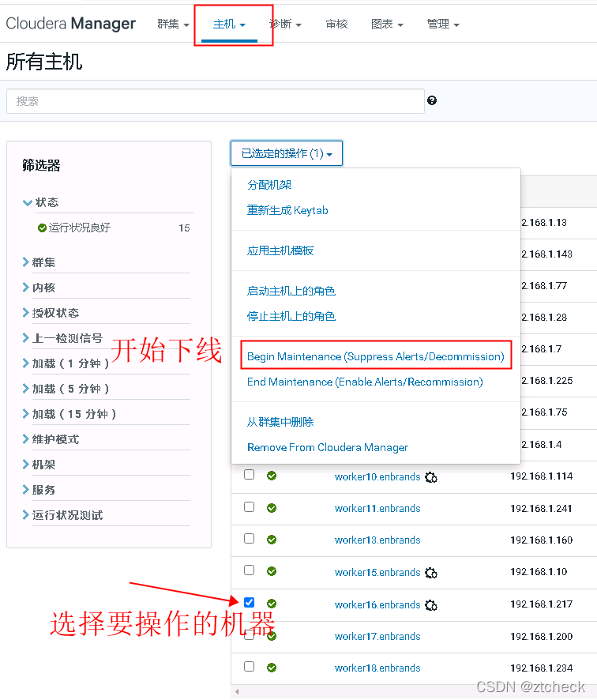Open the 图表 top menu
This screenshot has width=597, height=700.
387,24
